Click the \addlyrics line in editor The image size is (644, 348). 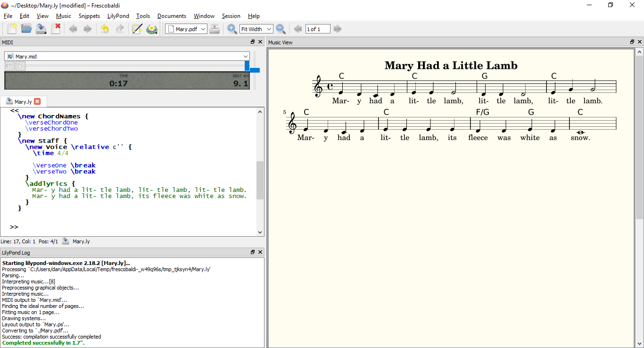coord(50,183)
